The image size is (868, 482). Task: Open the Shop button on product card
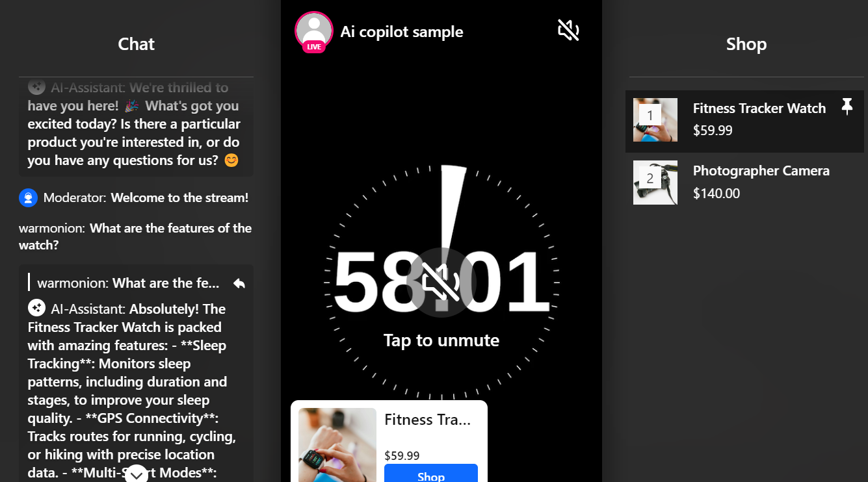431,473
